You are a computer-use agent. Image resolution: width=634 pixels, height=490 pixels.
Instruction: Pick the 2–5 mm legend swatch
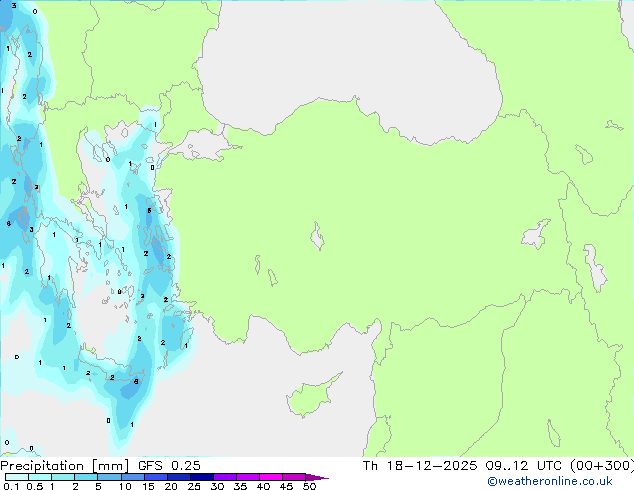tap(86, 477)
